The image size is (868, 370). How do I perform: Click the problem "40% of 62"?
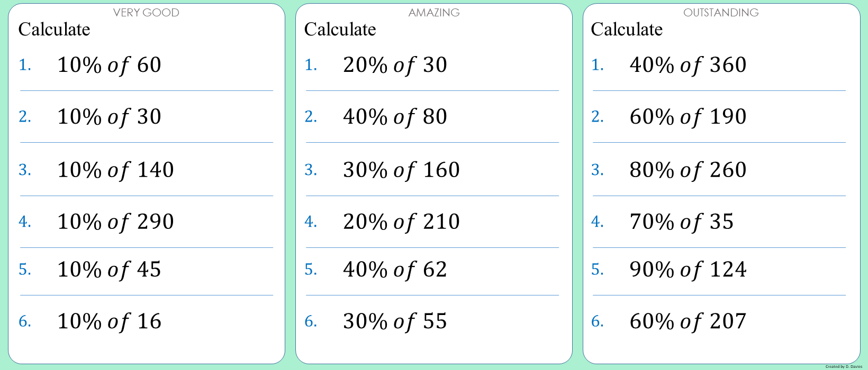[395, 270]
